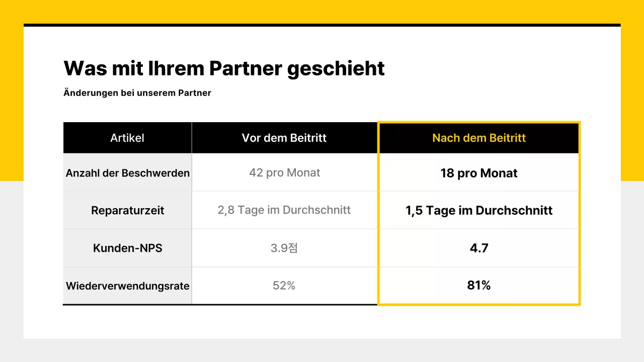Click the "52%" cell
Image resolution: width=644 pixels, height=362 pixels.
pyautogui.click(x=284, y=286)
